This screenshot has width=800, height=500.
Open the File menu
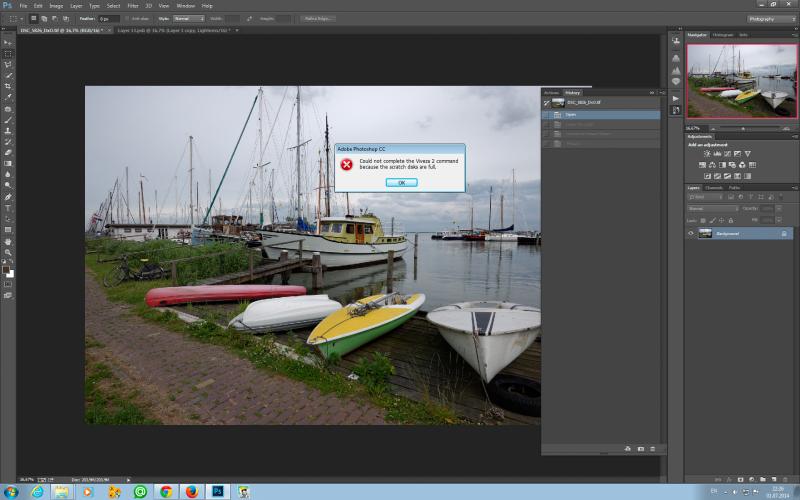point(23,6)
